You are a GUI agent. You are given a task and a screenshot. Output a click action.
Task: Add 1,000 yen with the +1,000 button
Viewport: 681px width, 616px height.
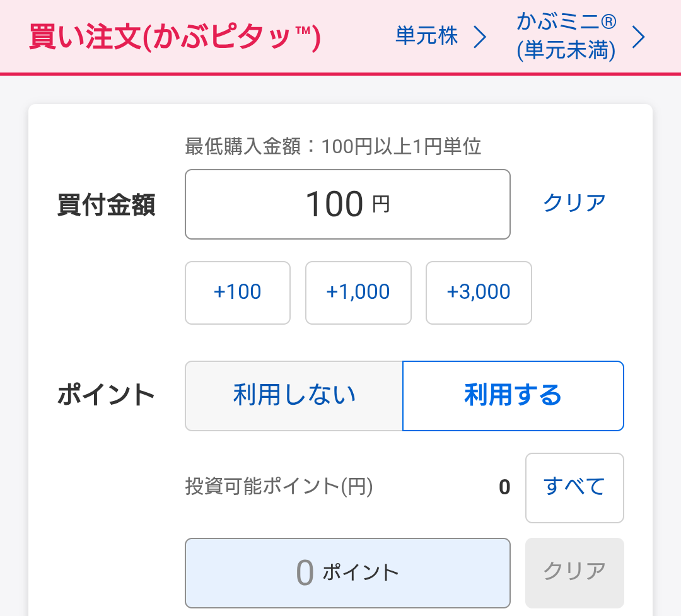pyautogui.click(x=358, y=293)
